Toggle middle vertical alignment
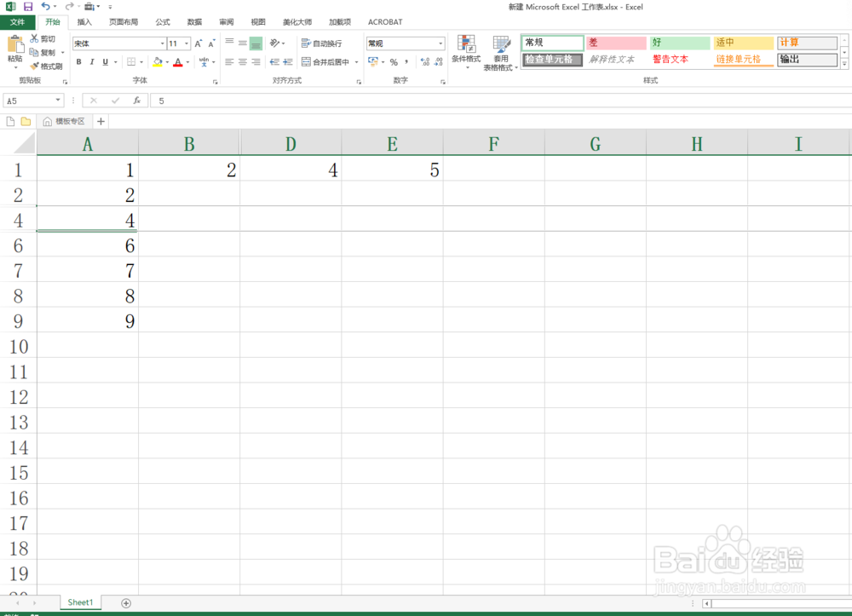The image size is (852, 616). point(242,43)
